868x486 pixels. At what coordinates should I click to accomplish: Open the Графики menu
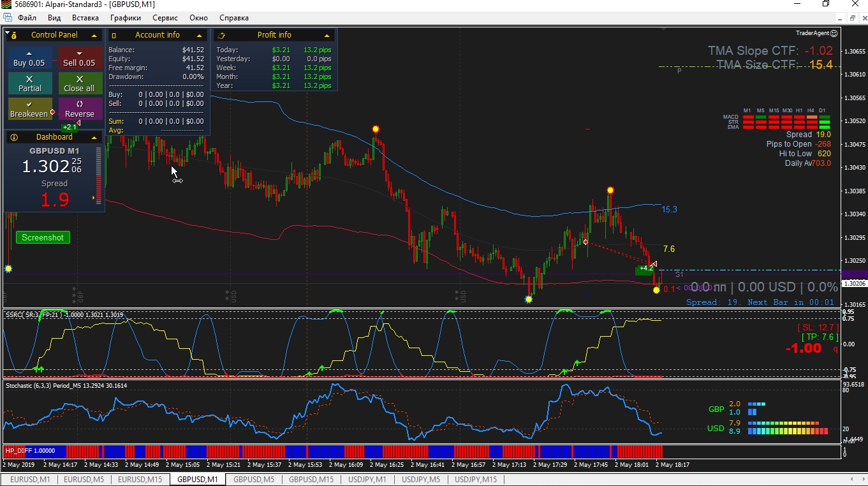(126, 18)
